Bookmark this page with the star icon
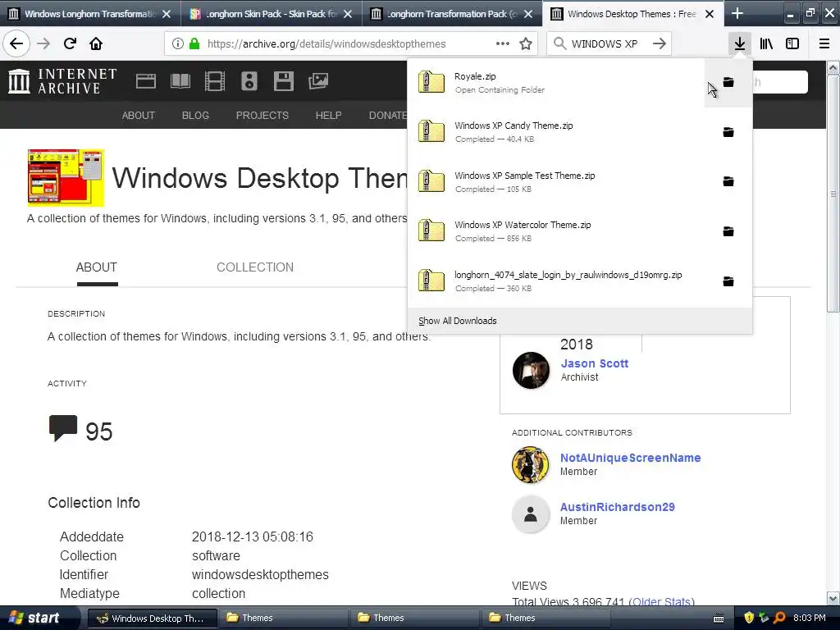 526,43
